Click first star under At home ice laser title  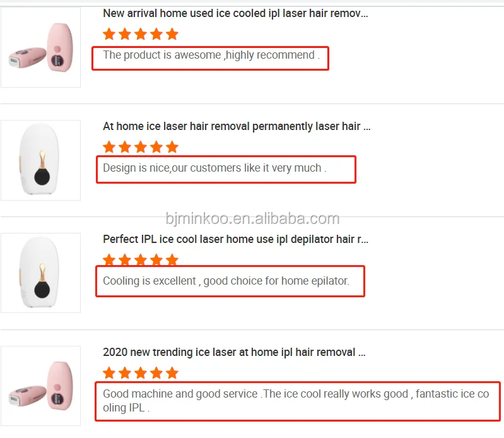(x=110, y=147)
